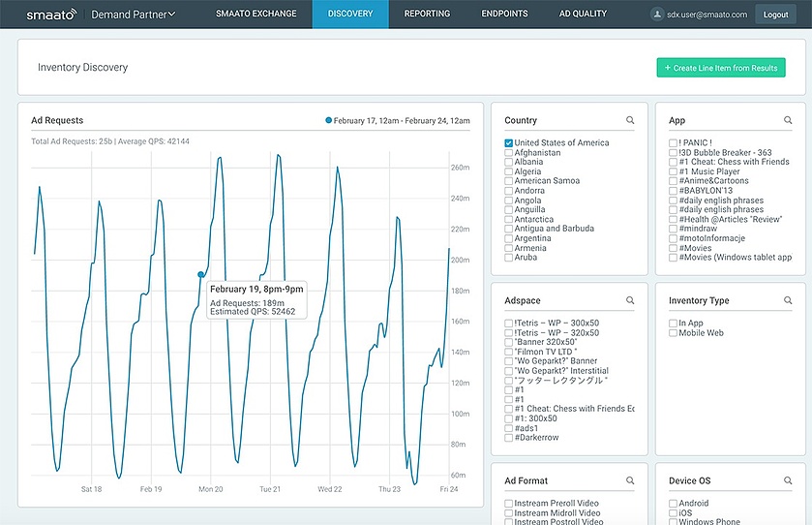Click Create Line Item from Results
Screen dimensions: 812x525
721,68
